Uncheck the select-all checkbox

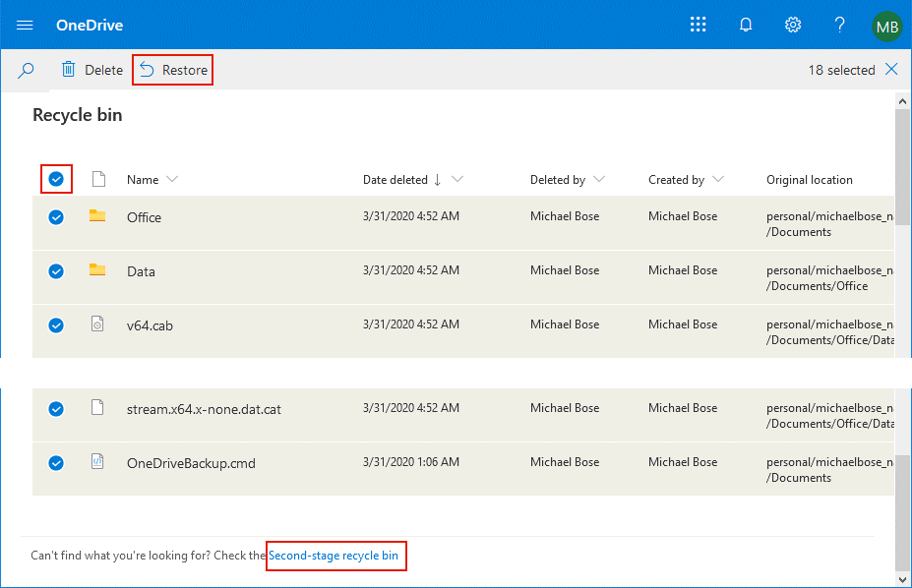click(x=56, y=179)
